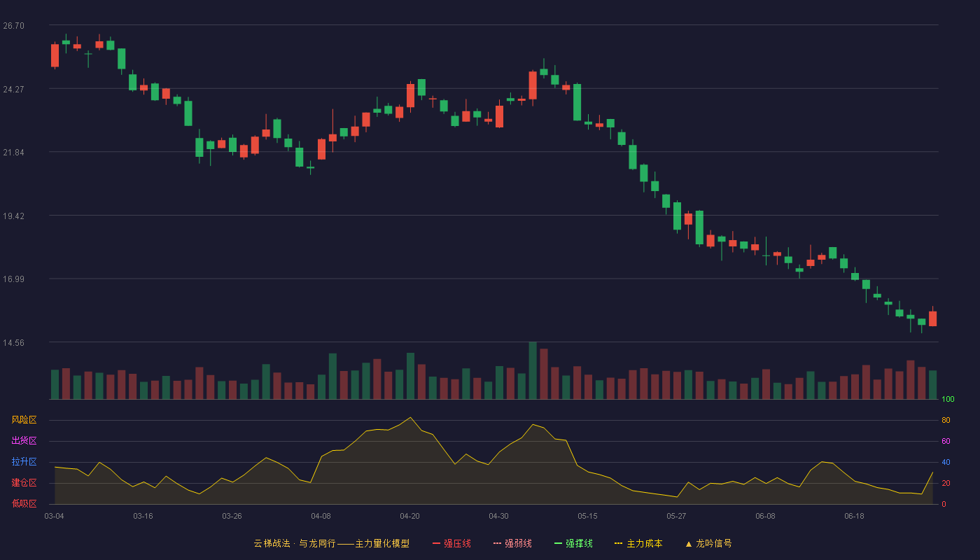Viewport: 980px width, 560px height.
Task: Click the yellow dashed icon before 主力成本
Action: click(x=618, y=543)
